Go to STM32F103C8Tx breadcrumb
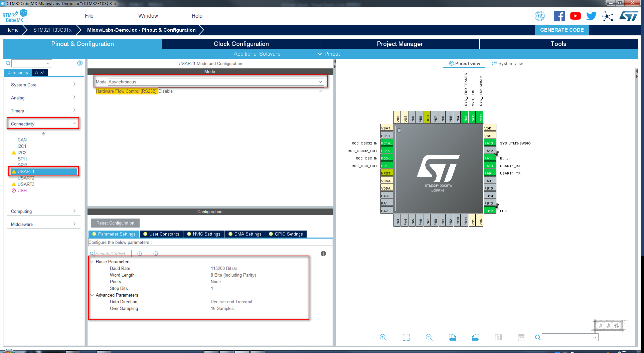Viewport: 644px width, 353px height. [x=52, y=30]
